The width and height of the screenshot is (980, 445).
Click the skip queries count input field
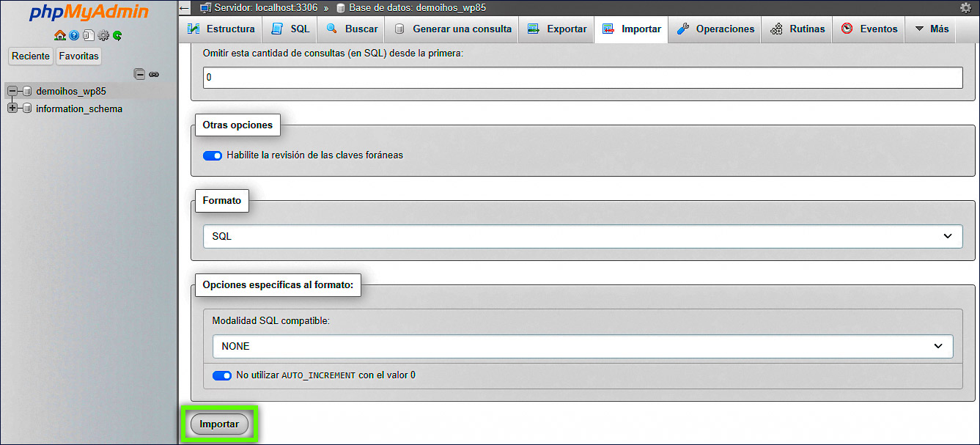click(583, 77)
